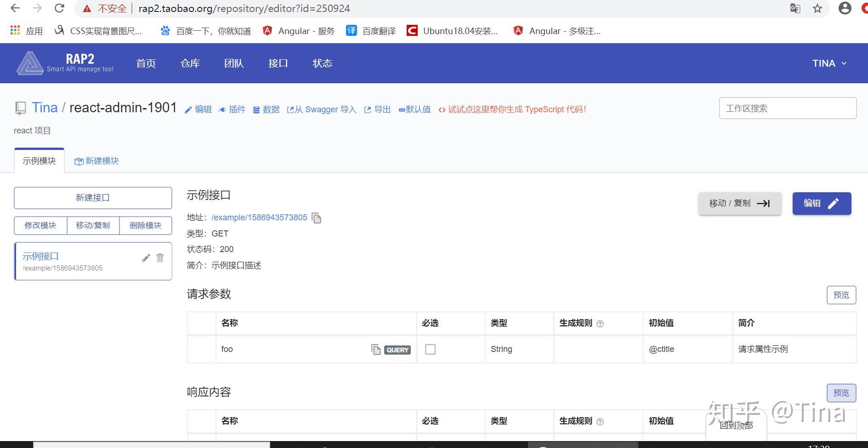
Task: Click the pencil edit icon beside react-admin-1901
Action: click(188, 109)
